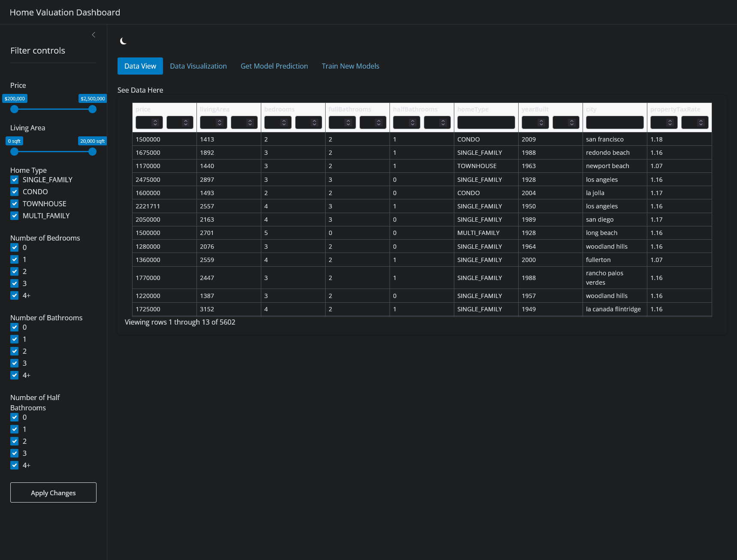Disable the 4+ bedrooms filter

(x=14, y=295)
